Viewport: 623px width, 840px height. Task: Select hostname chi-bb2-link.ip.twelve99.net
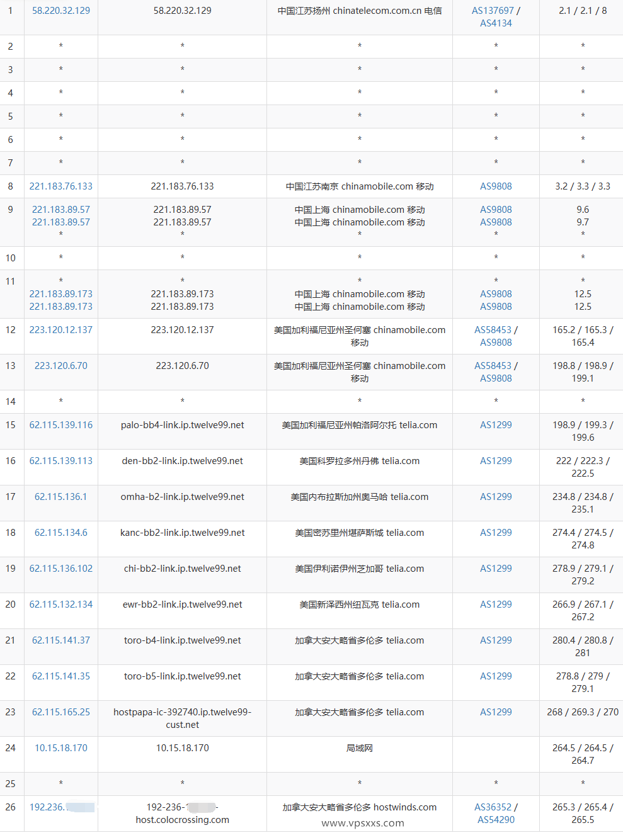pos(183,569)
